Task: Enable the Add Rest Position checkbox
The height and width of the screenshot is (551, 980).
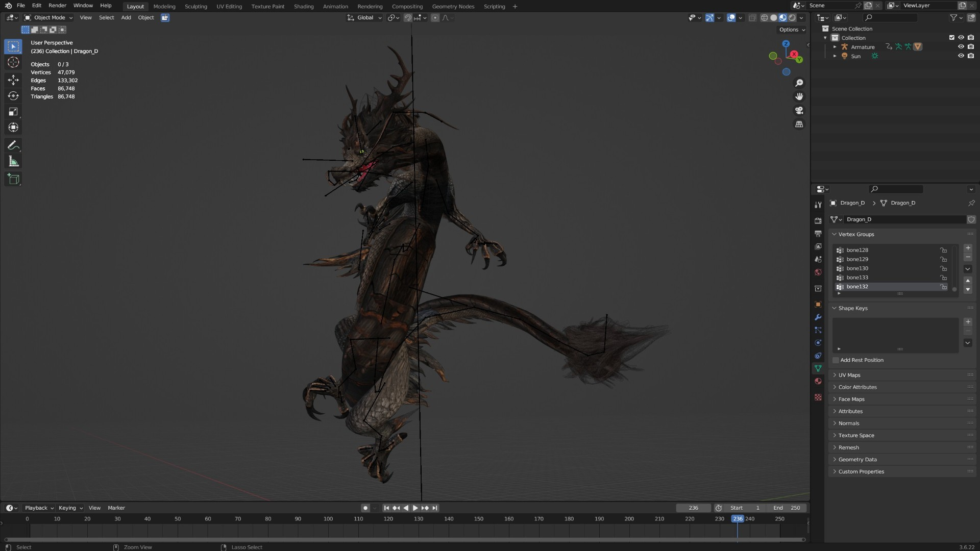Action: (x=836, y=360)
